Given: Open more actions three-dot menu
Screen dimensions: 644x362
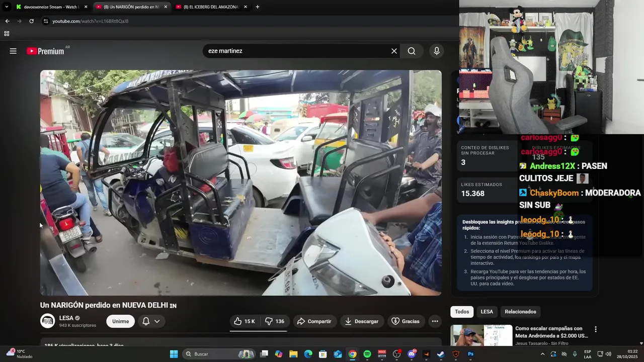Looking at the screenshot, I should pyautogui.click(x=435, y=321).
